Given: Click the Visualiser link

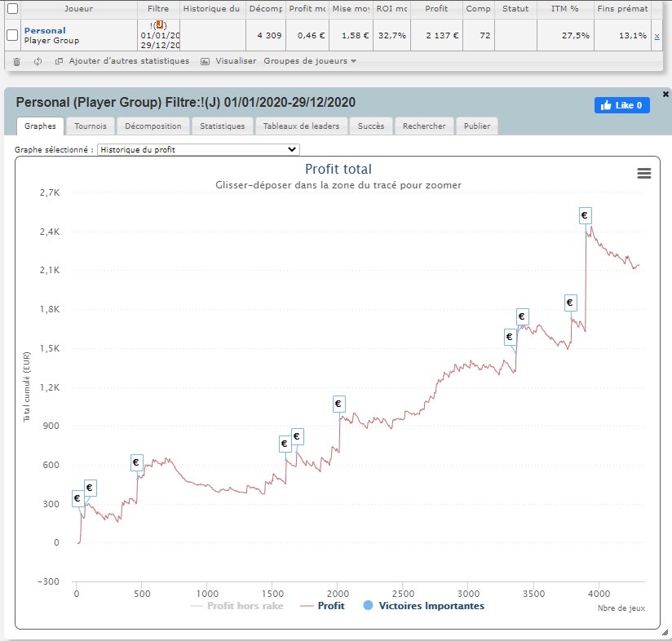Looking at the screenshot, I should [236, 61].
